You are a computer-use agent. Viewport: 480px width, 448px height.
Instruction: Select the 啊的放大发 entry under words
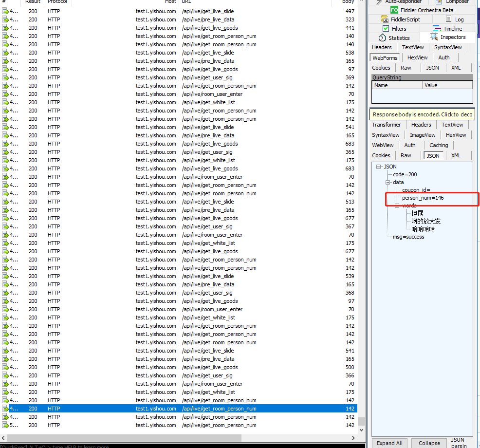426,221
